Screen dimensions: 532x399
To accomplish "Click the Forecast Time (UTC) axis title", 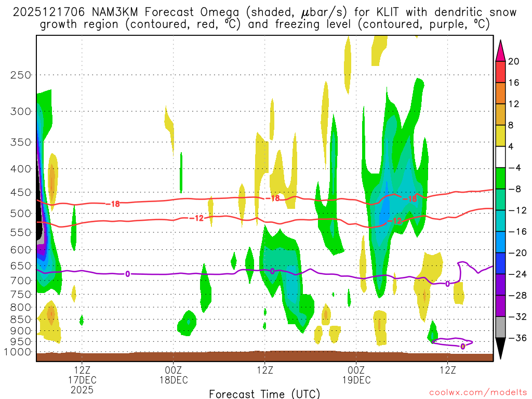I will point(264,394).
